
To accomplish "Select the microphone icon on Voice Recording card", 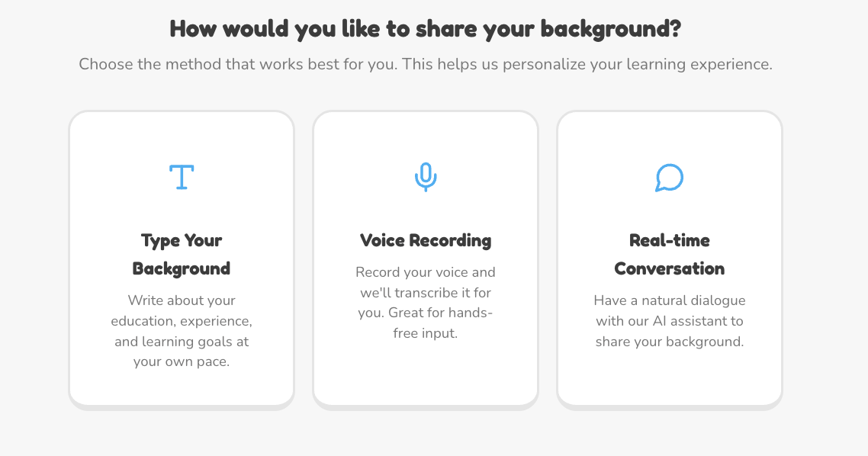I will 425,176.
